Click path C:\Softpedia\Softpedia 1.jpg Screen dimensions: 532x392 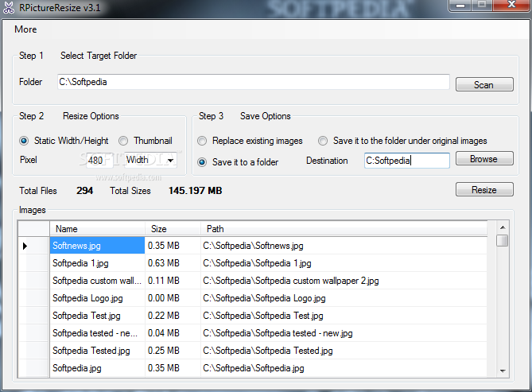344,263
